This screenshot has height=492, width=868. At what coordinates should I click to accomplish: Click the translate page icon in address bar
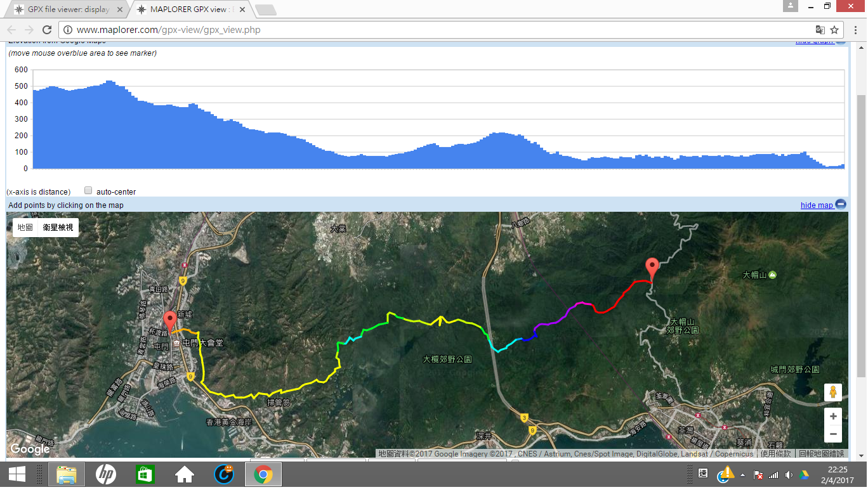[820, 30]
